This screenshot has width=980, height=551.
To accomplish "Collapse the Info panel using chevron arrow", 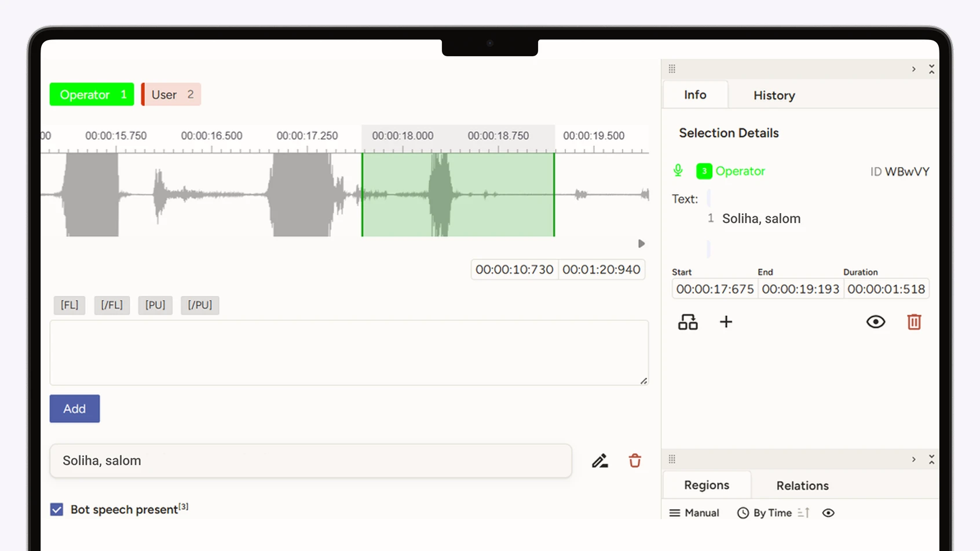I will pyautogui.click(x=914, y=69).
